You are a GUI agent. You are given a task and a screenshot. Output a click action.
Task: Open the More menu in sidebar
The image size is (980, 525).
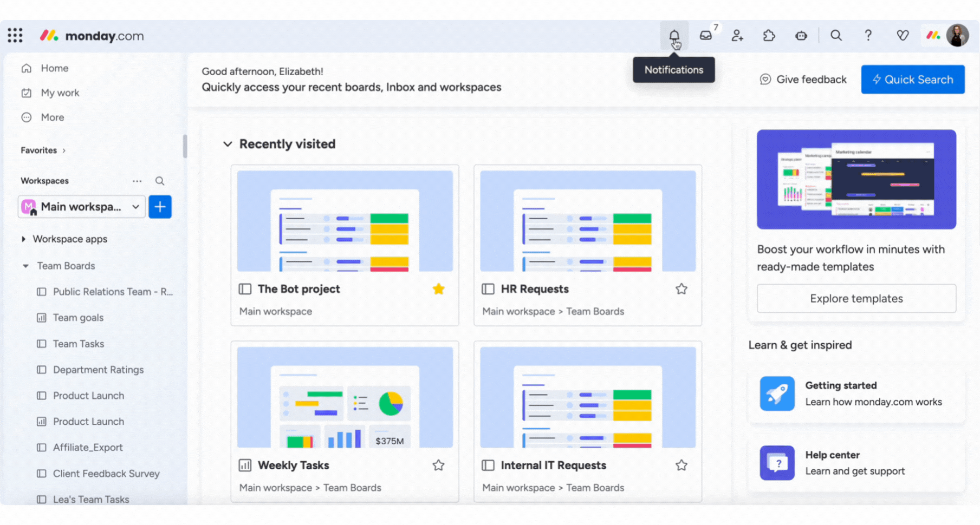click(52, 117)
